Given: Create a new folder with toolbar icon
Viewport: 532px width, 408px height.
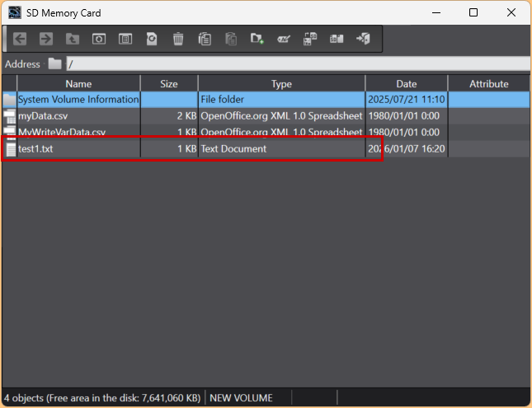Looking at the screenshot, I should 257,39.
